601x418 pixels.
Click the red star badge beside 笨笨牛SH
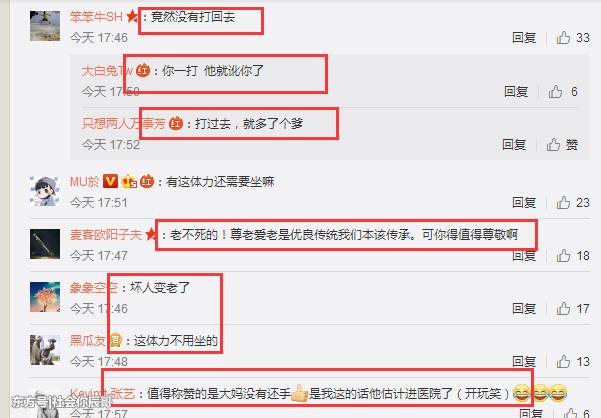click(x=132, y=16)
